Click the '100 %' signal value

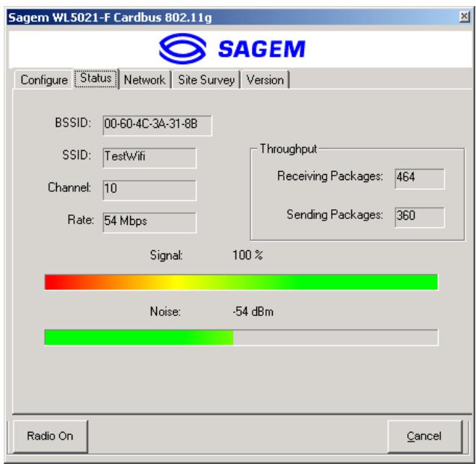pos(248,255)
